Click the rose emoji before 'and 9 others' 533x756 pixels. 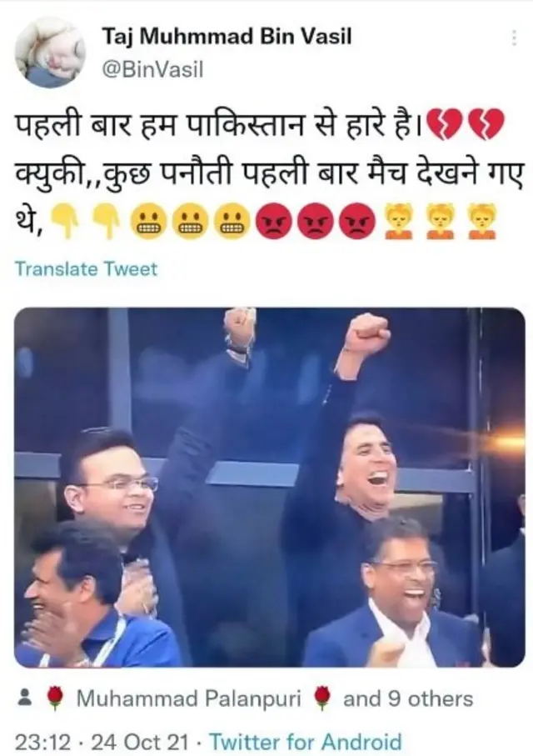click(x=322, y=699)
